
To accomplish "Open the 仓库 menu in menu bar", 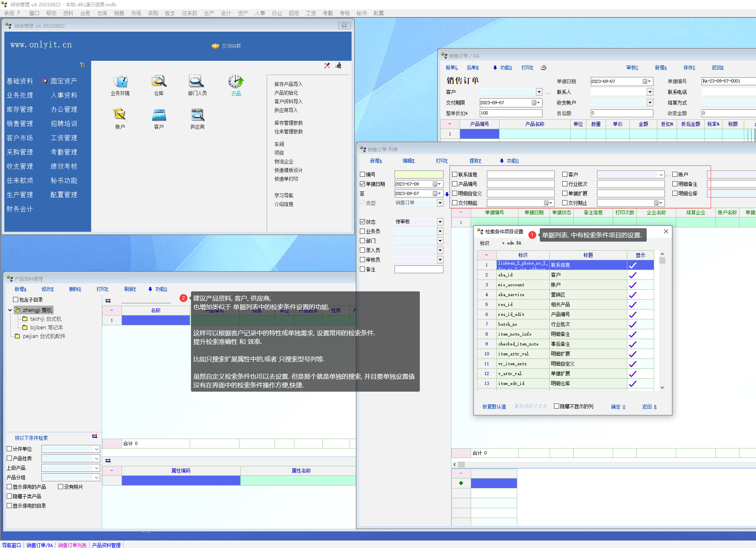I will pos(102,13).
